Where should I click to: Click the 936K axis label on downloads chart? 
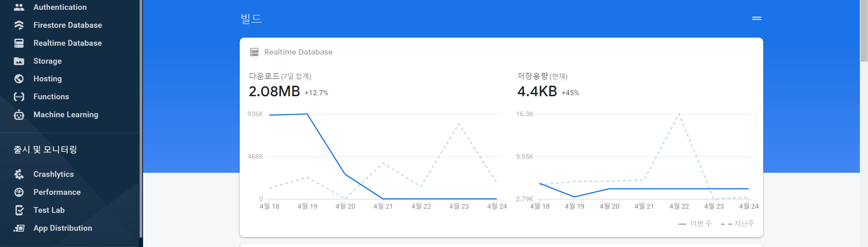[x=255, y=114]
